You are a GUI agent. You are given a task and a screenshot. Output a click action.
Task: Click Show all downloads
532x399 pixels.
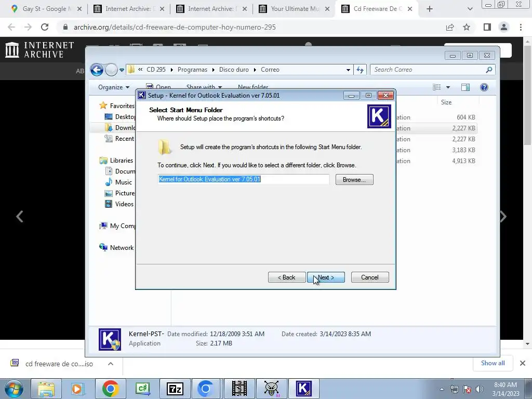[493, 363]
